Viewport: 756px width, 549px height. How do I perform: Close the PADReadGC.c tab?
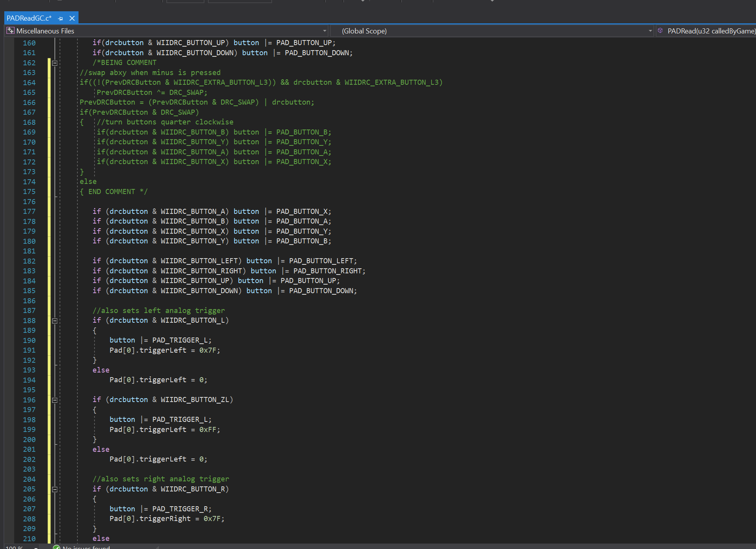(72, 18)
